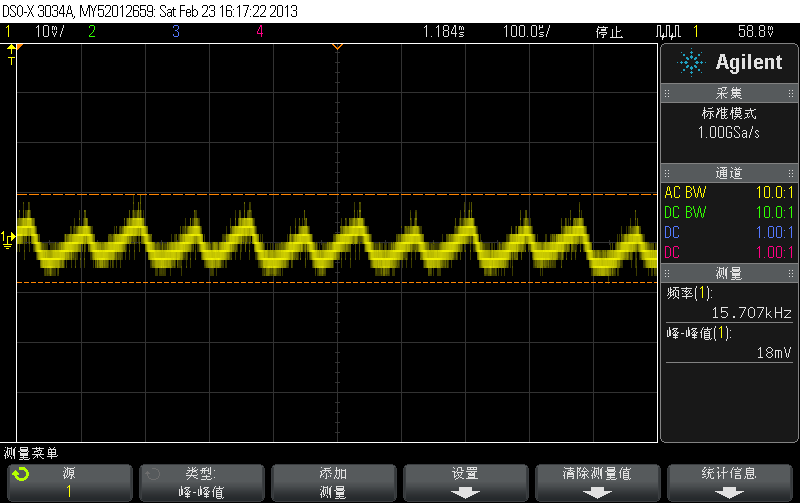Viewport: 800px width, 503px height.
Task: Click the orange trigger time reference triangle
Action: pos(337,47)
